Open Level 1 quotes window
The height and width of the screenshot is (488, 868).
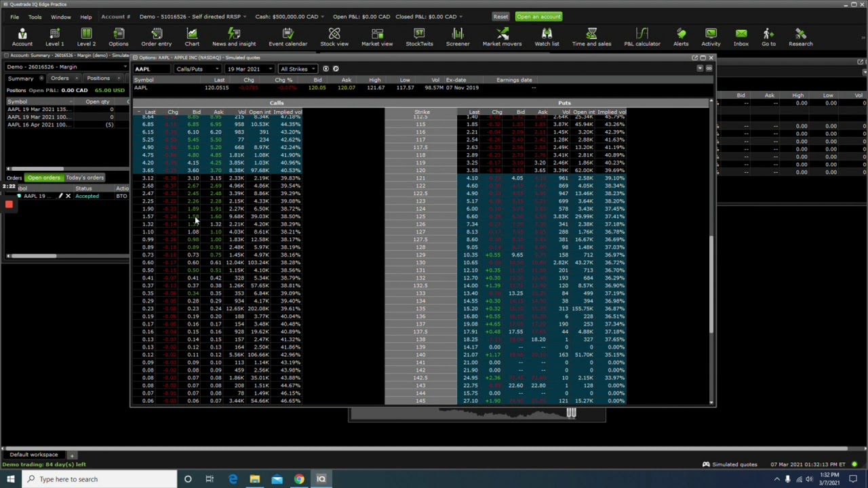54,37
